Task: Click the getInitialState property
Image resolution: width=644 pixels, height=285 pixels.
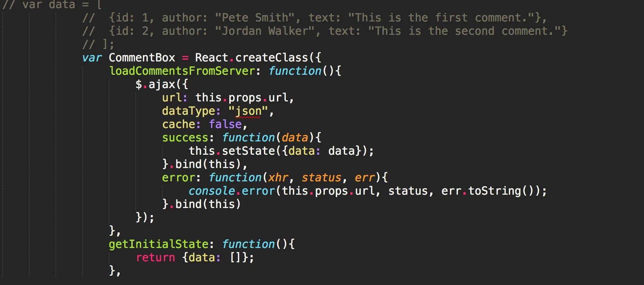Action: point(159,244)
